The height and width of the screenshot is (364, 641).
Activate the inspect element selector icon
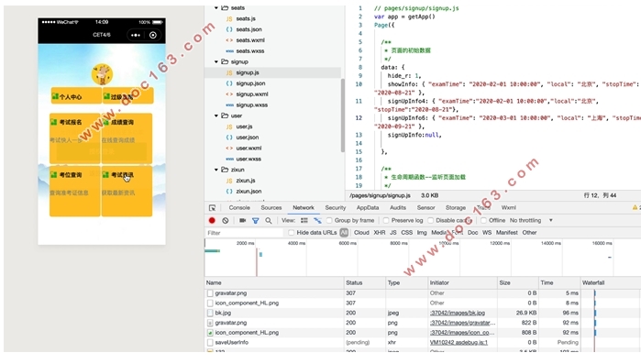[212, 208]
